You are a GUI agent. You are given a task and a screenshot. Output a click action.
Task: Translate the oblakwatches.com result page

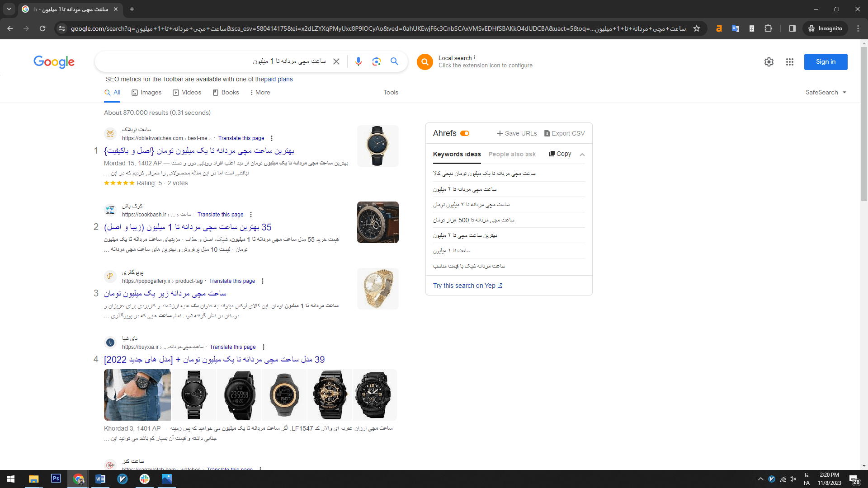pos(241,138)
